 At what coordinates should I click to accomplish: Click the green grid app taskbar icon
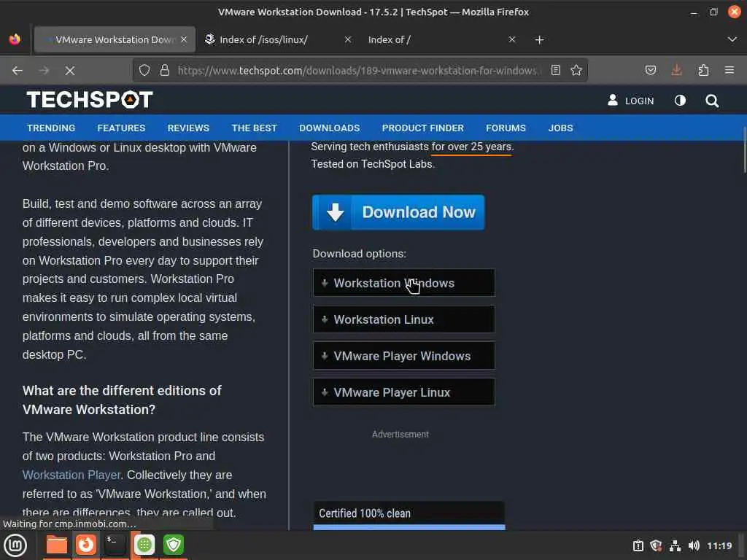click(x=144, y=545)
